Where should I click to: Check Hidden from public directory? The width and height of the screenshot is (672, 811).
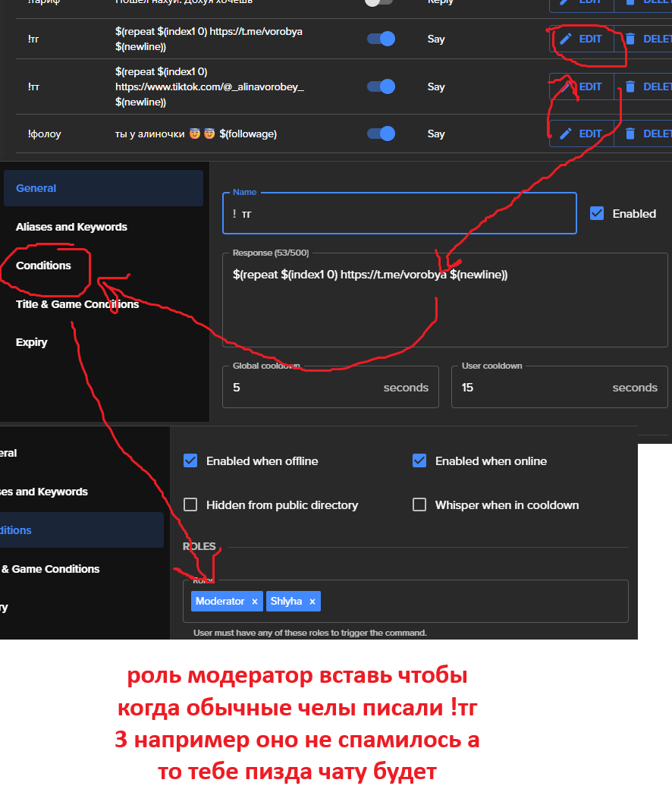[190, 505]
